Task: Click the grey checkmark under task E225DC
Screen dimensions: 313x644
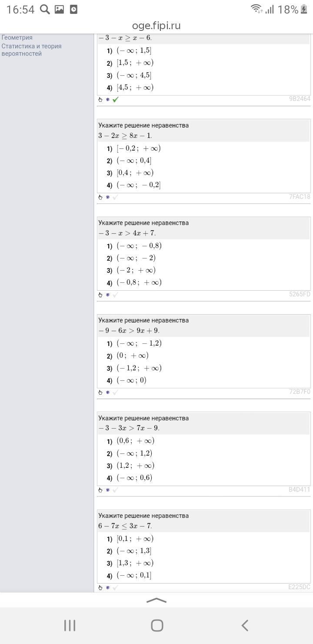Action: 115,587
